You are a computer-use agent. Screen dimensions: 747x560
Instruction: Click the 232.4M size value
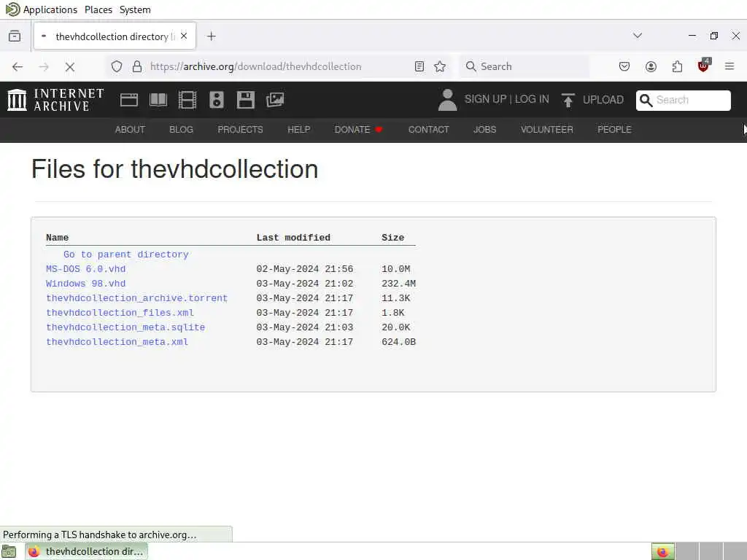tap(398, 284)
